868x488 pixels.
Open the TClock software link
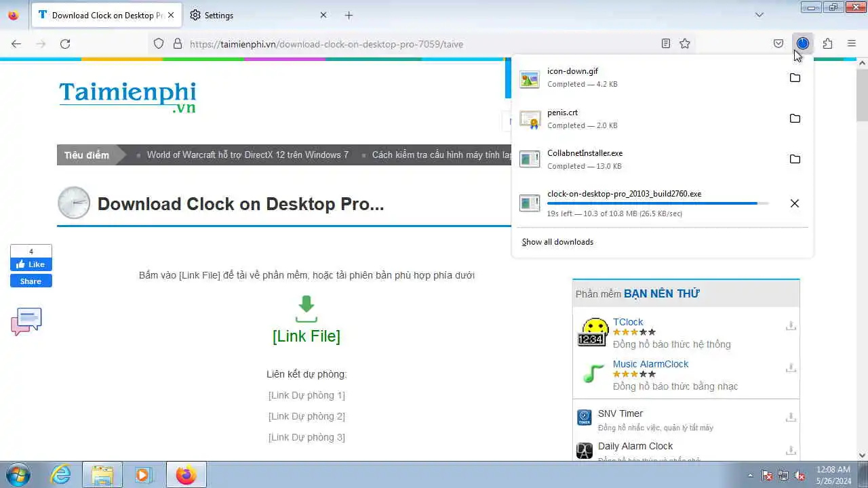[x=628, y=322]
